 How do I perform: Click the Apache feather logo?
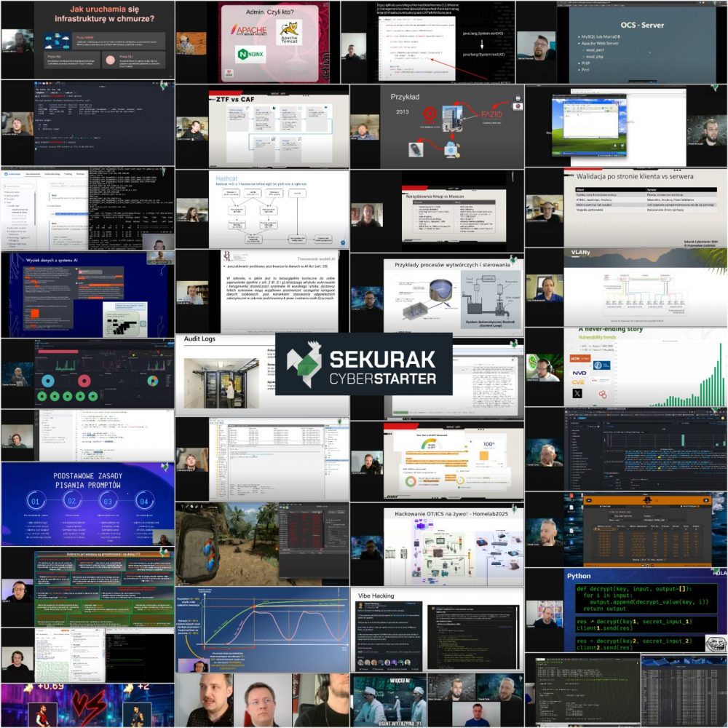248,30
